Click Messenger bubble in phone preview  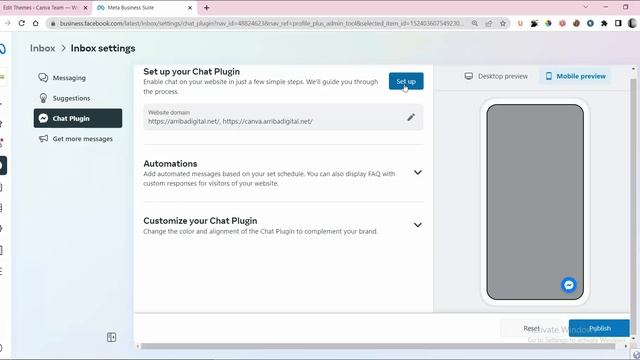[569, 285]
